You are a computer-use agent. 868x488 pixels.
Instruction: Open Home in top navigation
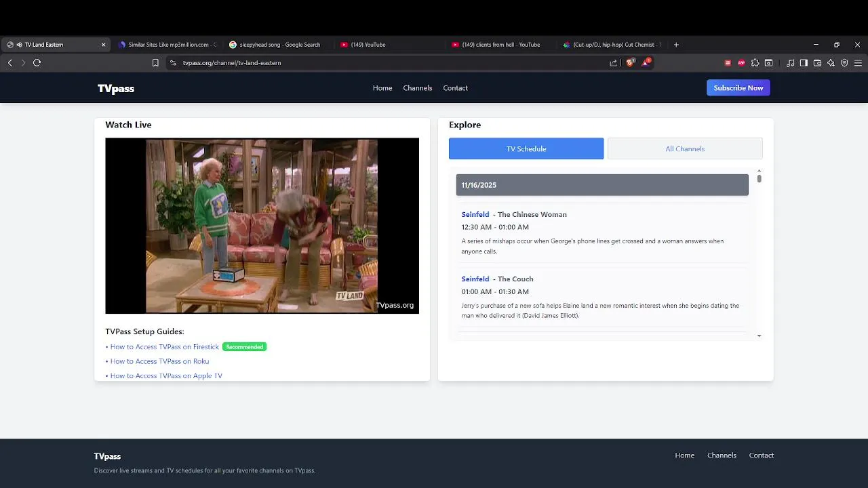[x=382, y=88]
